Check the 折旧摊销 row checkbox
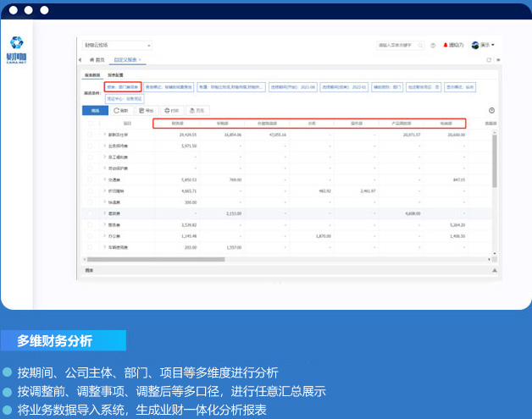This screenshot has height=419, width=532. 90,190
